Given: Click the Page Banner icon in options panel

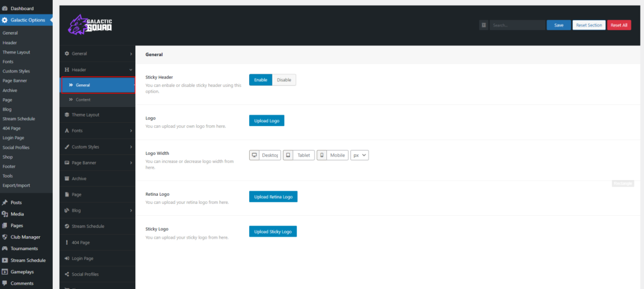Looking at the screenshot, I should coord(67,163).
